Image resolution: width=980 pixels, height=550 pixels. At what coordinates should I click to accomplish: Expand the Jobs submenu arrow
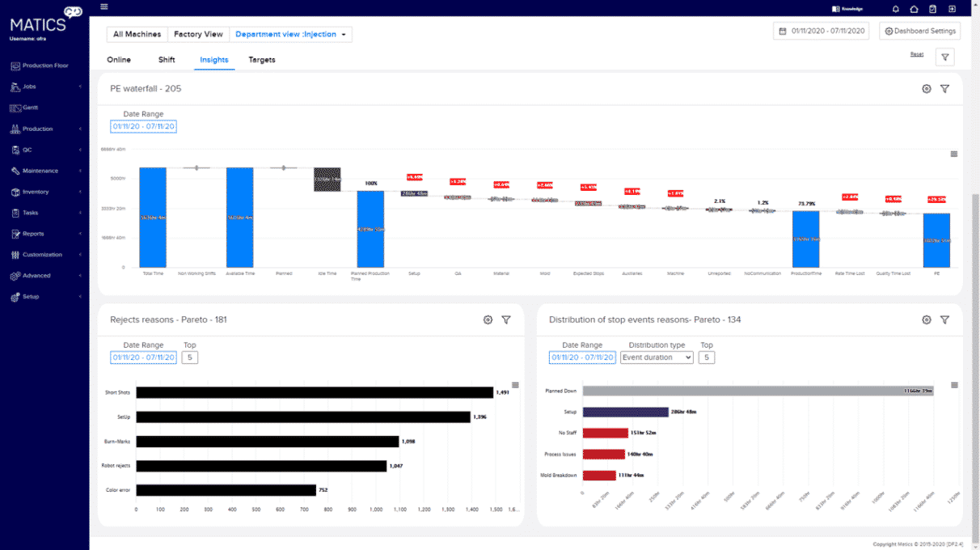pos(79,87)
